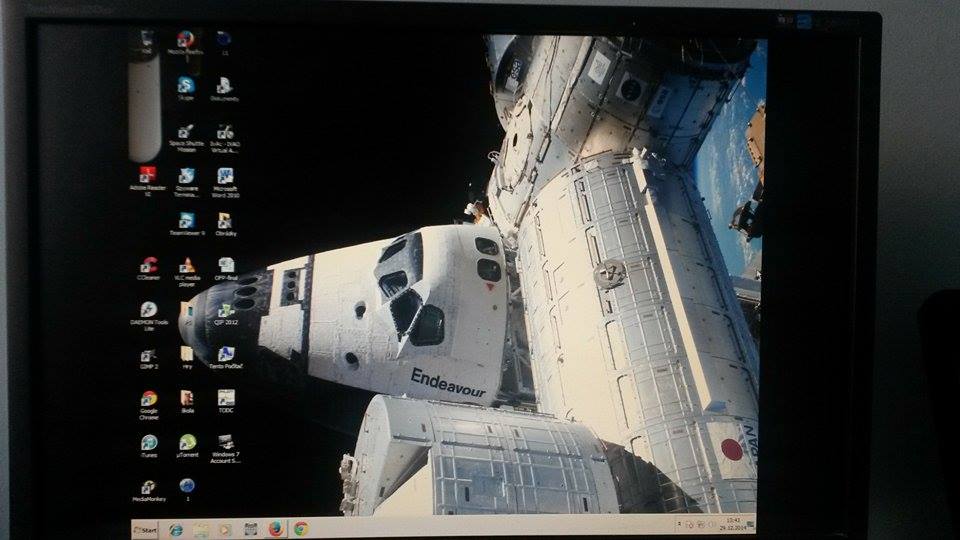This screenshot has width=960, height=540.
Task: Open Adobe Reader desktop icon
Action: (148, 176)
